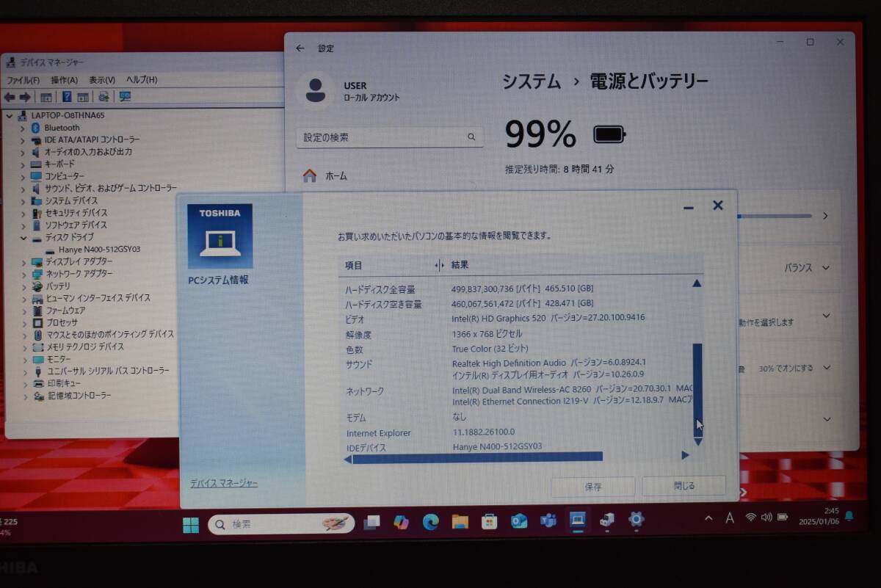Select PC system information taskbar icon

[578, 520]
